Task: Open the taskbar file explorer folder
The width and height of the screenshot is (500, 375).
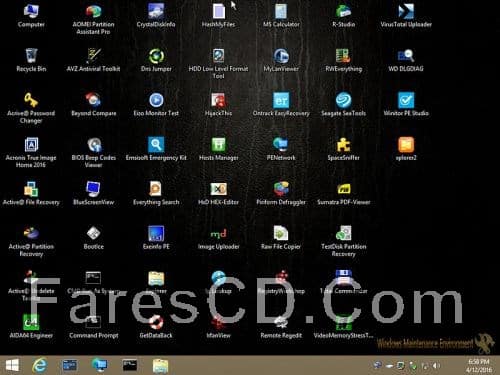Action: (x=160, y=366)
